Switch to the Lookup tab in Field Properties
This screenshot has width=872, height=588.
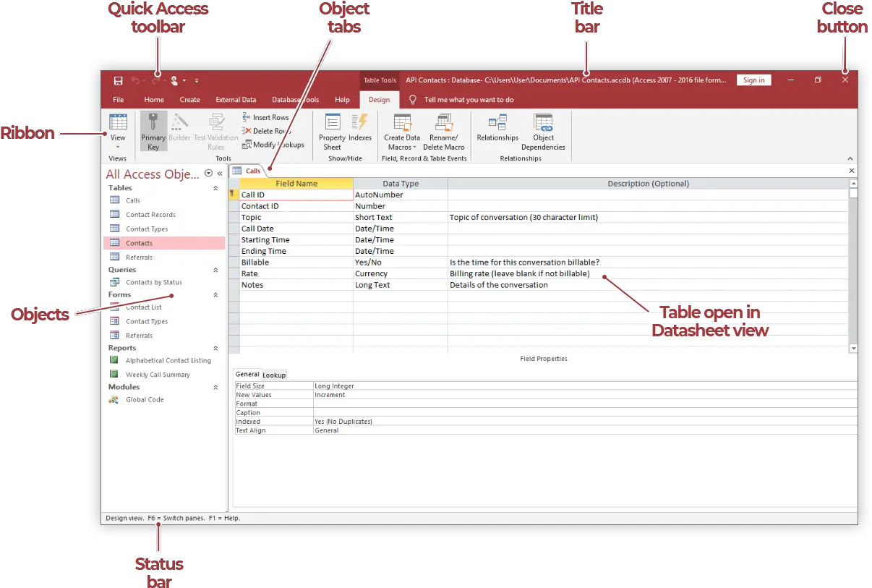pos(274,375)
